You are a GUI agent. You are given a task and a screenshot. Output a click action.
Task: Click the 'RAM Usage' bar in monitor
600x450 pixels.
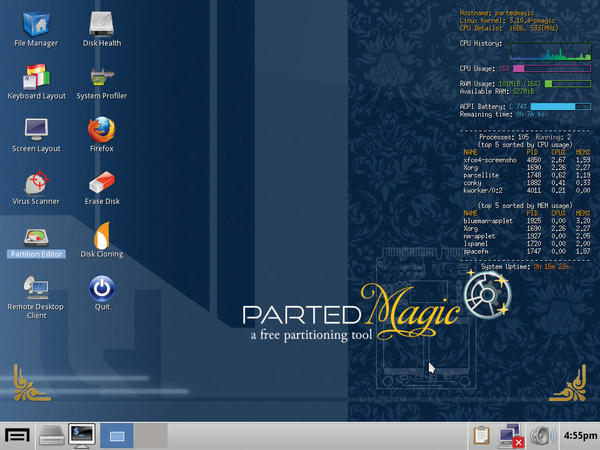click(x=568, y=83)
